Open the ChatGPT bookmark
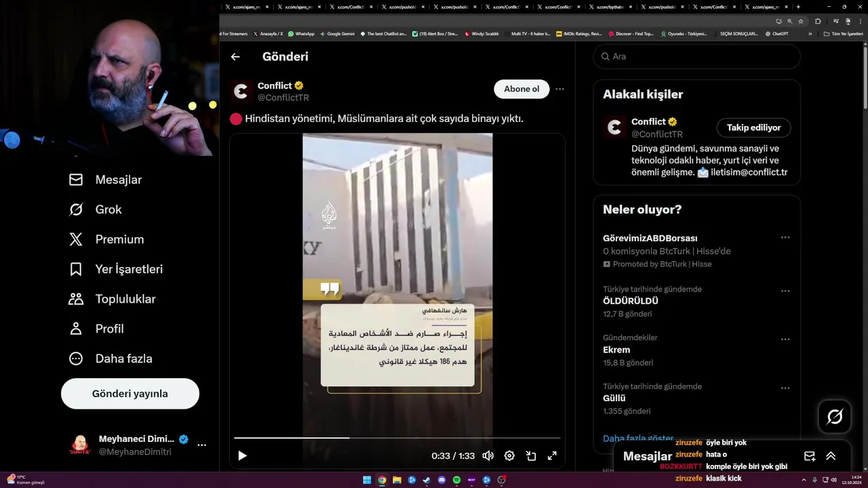The width and height of the screenshot is (868, 488). tap(776, 33)
